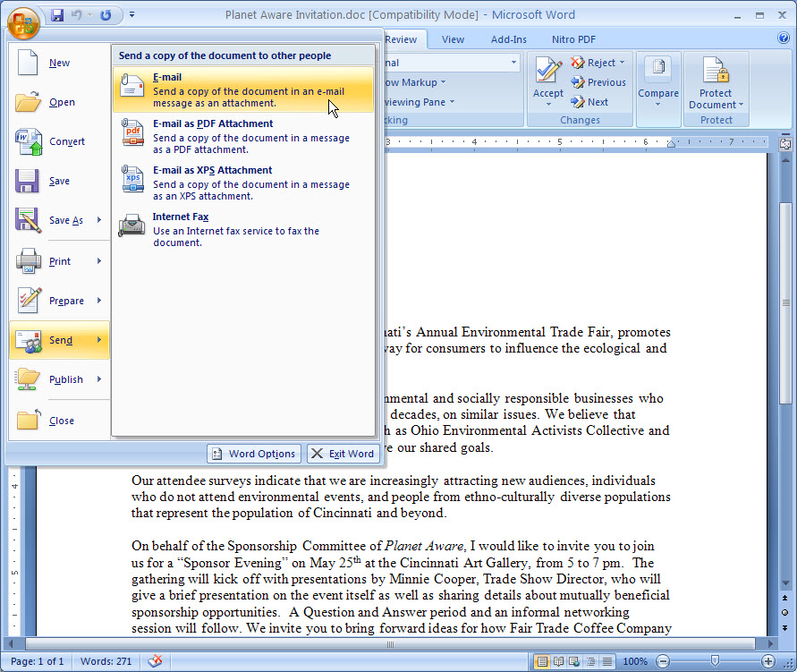
Task: Click the Publish folder icon
Action: point(27,379)
